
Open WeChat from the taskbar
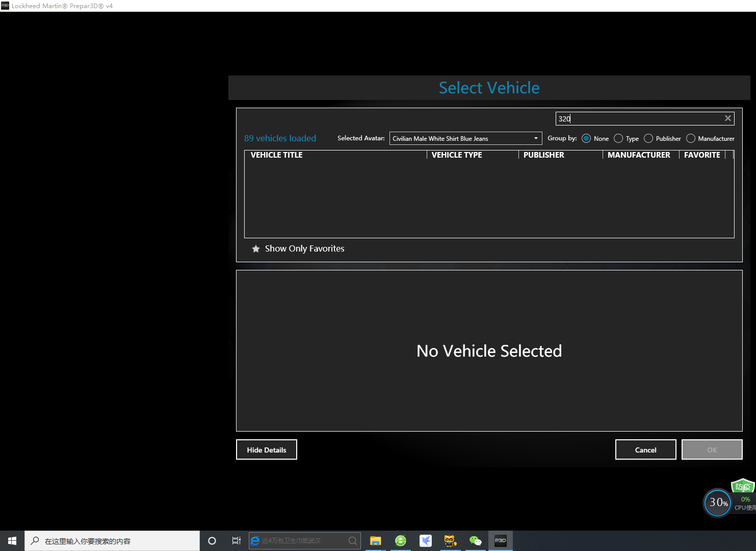click(475, 541)
